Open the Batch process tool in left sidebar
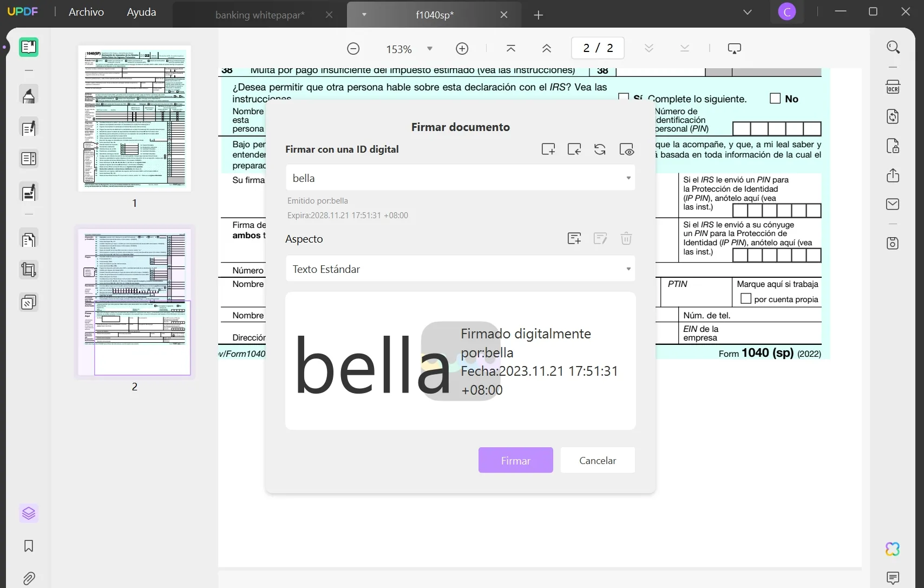 click(29, 302)
